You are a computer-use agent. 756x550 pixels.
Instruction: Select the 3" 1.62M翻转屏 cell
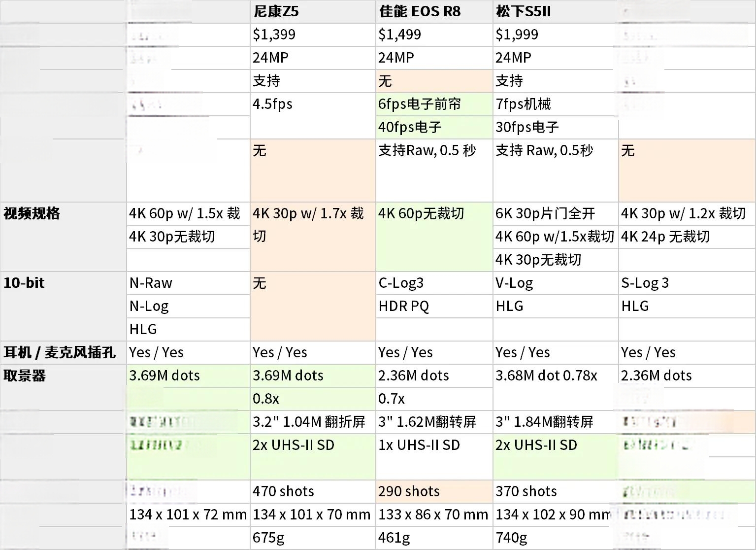[434, 422]
